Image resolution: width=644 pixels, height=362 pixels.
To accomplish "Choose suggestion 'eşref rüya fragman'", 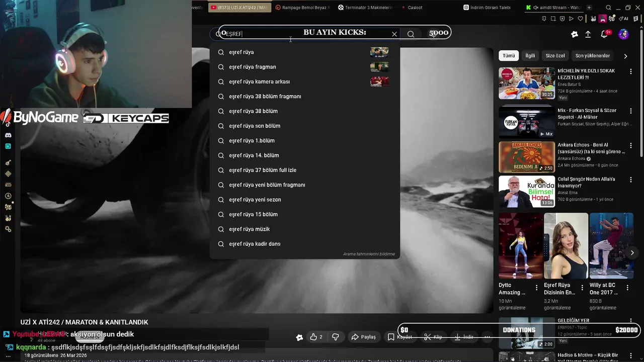I will coord(305,67).
